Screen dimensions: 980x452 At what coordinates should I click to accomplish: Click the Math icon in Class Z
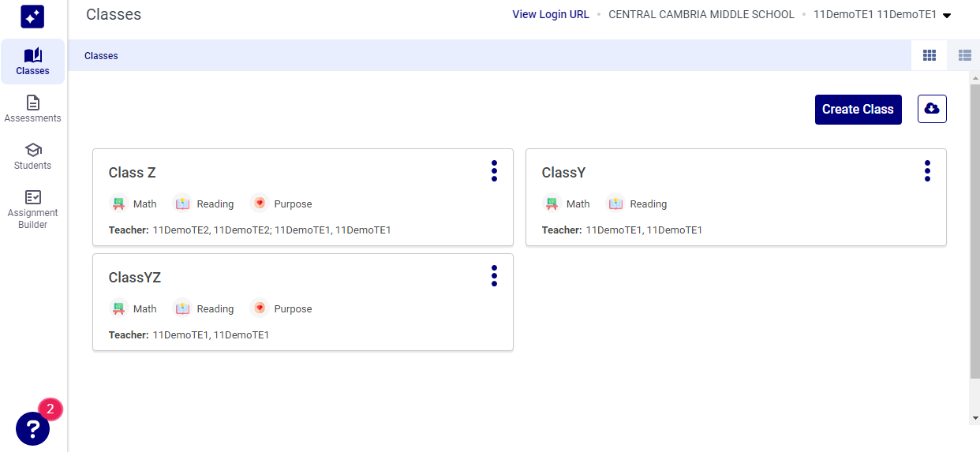pos(119,204)
